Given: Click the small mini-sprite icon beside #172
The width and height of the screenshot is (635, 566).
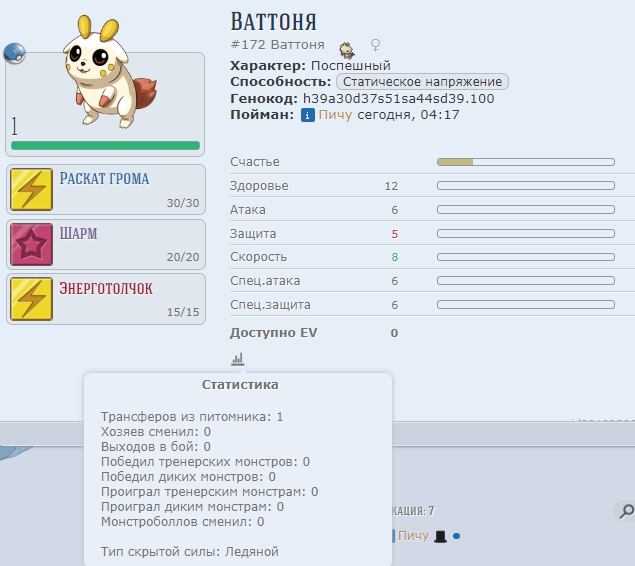Looking at the screenshot, I should tap(347, 50).
